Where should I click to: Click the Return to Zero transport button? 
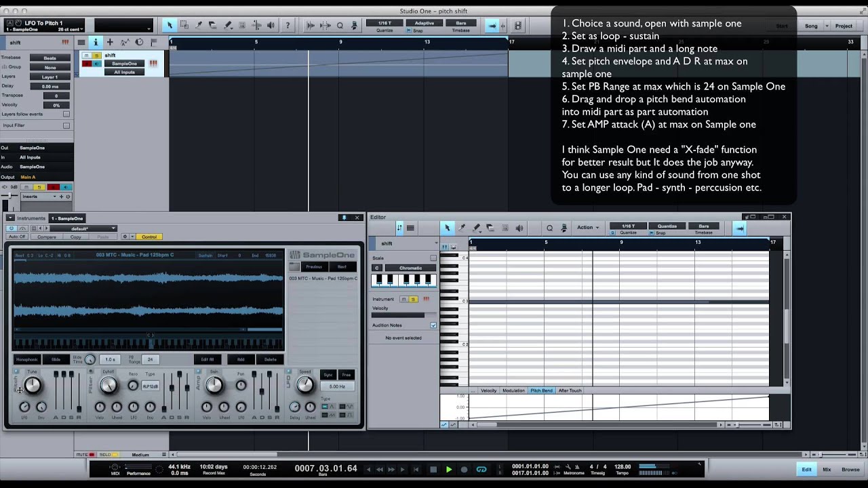click(416, 469)
